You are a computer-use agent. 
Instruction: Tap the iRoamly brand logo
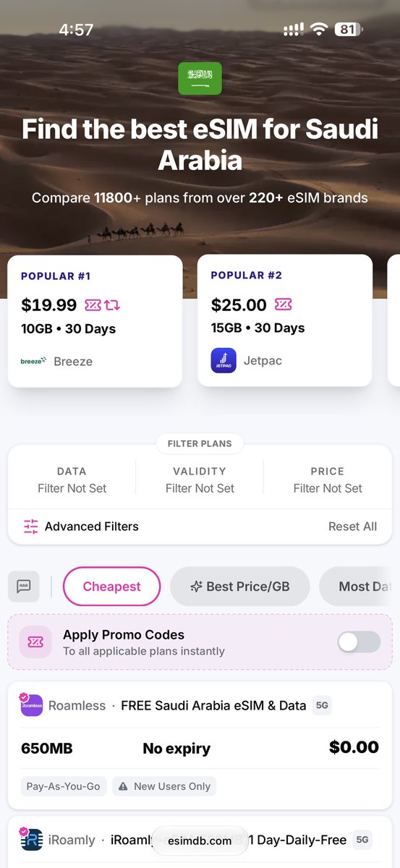click(31, 839)
